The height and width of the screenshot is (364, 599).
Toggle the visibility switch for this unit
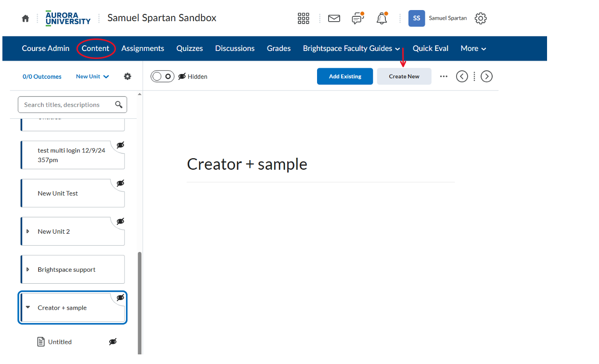(163, 76)
